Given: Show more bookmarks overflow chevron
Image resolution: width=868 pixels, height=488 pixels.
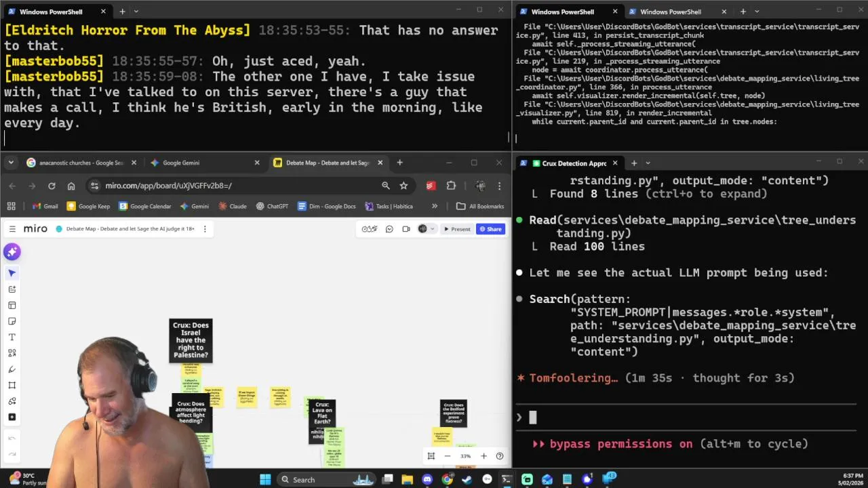Looking at the screenshot, I should click(435, 206).
